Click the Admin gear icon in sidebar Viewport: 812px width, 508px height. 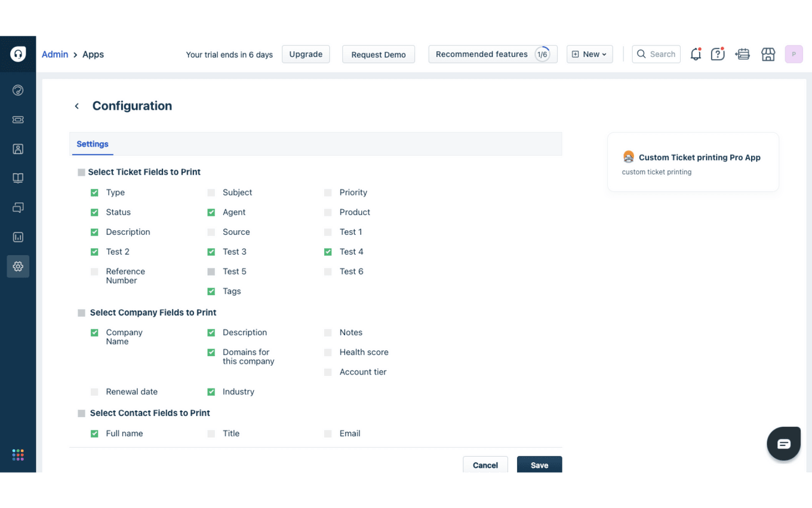(x=18, y=267)
